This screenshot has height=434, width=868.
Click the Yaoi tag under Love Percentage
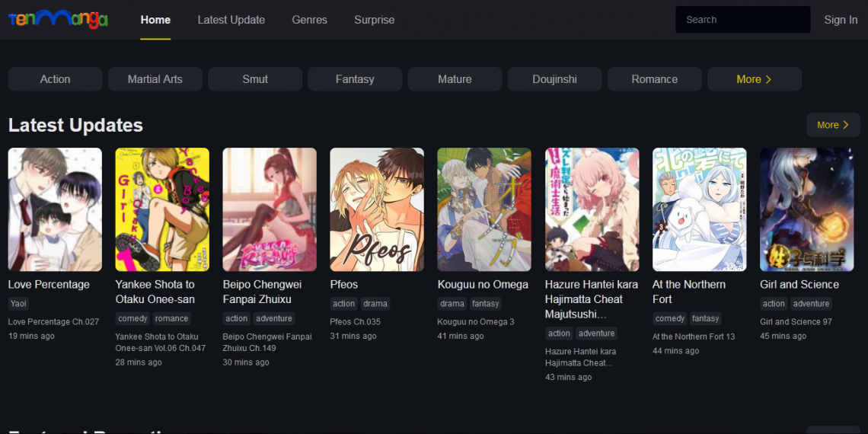(18, 303)
